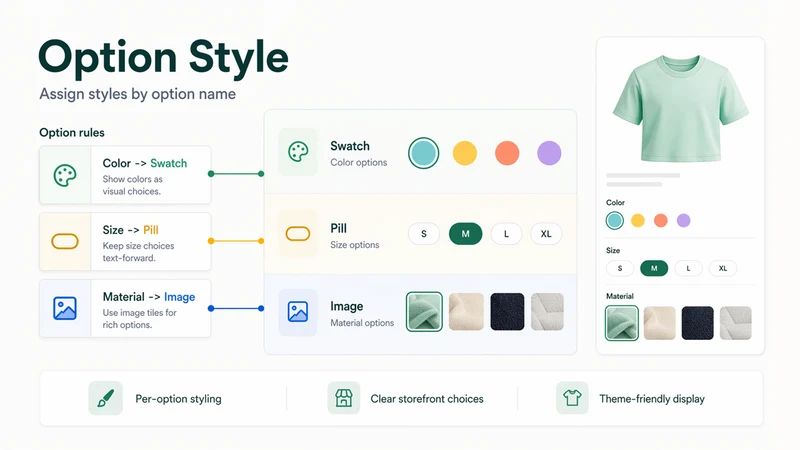Screen dimensions: 800x450
Task: Click the 'Pill' row heading
Action: (x=339, y=228)
